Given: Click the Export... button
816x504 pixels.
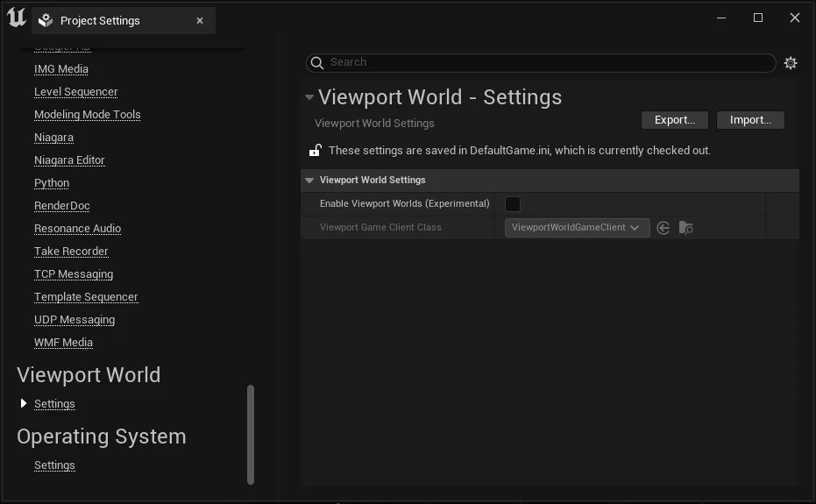Looking at the screenshot, I should 675,120.
